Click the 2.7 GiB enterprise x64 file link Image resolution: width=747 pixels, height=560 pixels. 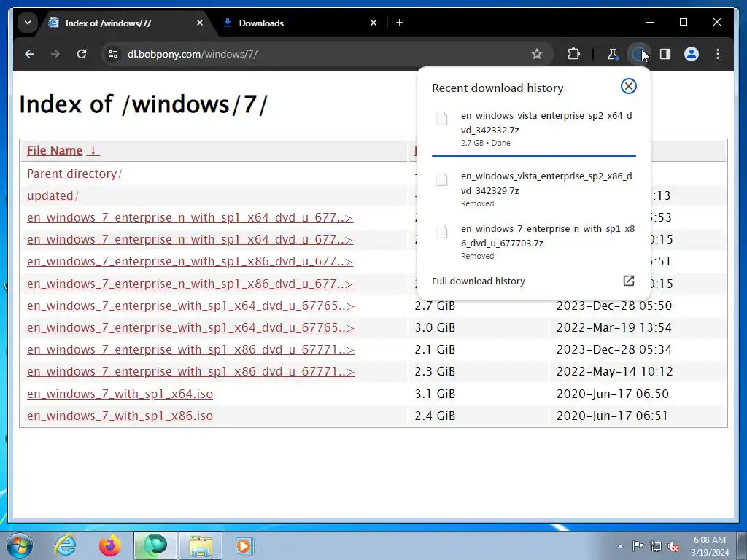[x=190, y=306]
